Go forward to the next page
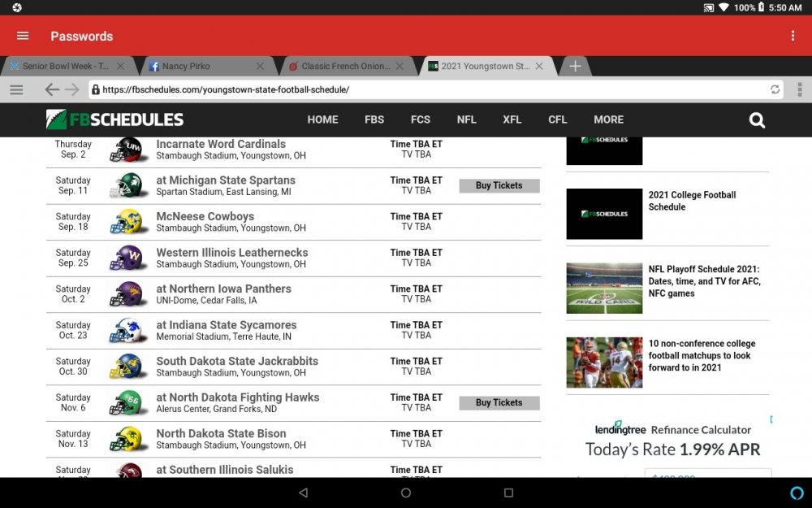The width and height of the screenshot is (812, 508). pyautogui.click(x=72, y=89)
